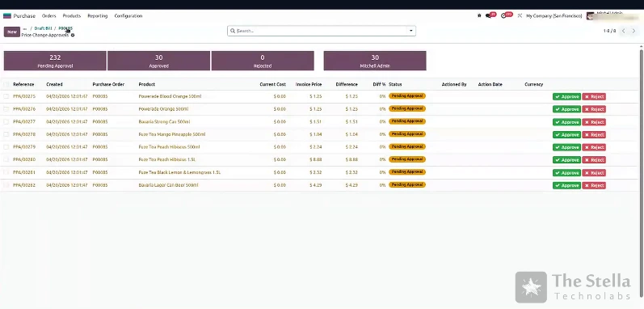Filter by 0 Rejected tile
Screen dimensions: 644x309
coord(263,61)
